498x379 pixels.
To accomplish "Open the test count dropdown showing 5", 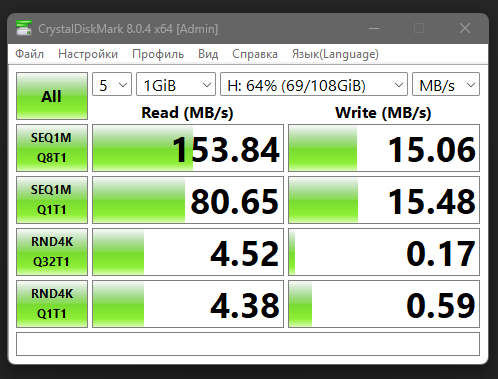I will [x=112, y=84].
